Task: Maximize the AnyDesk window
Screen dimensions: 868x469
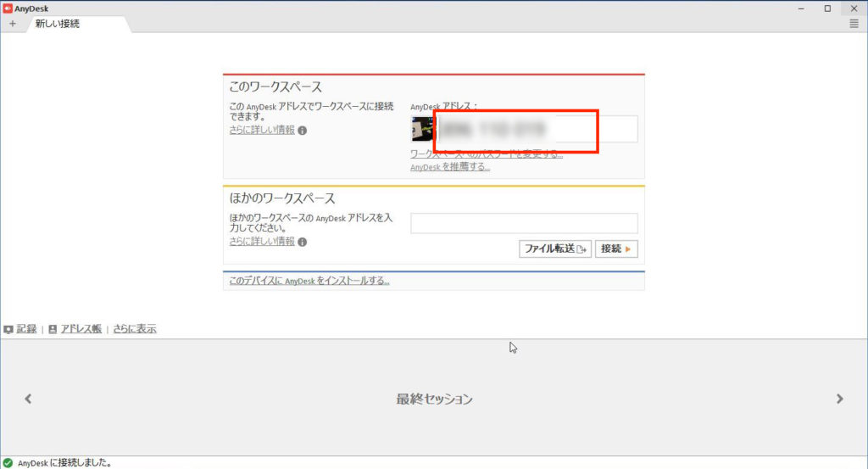Action: pos(827,8)
